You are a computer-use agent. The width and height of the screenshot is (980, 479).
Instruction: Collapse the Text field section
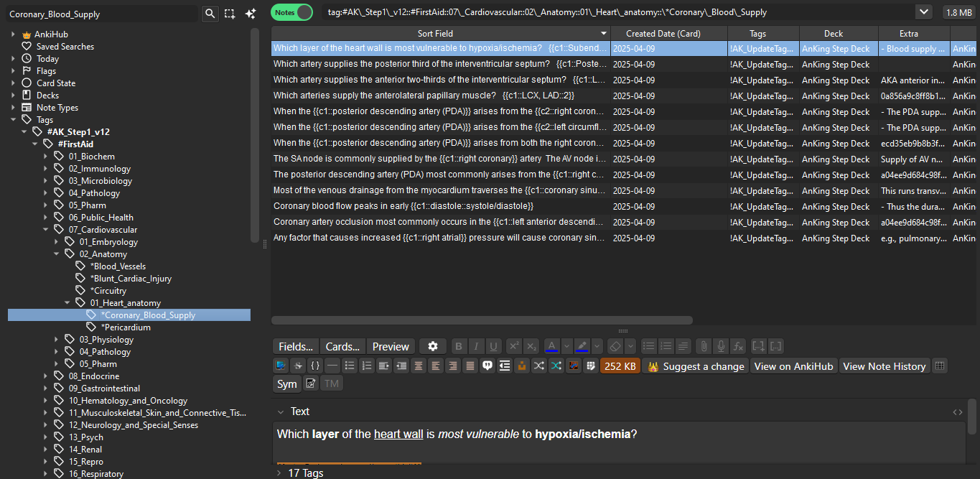coord(281,411)
